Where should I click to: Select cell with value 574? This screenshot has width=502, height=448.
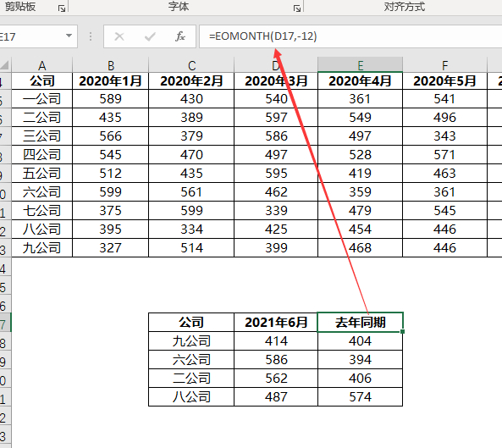360,396
